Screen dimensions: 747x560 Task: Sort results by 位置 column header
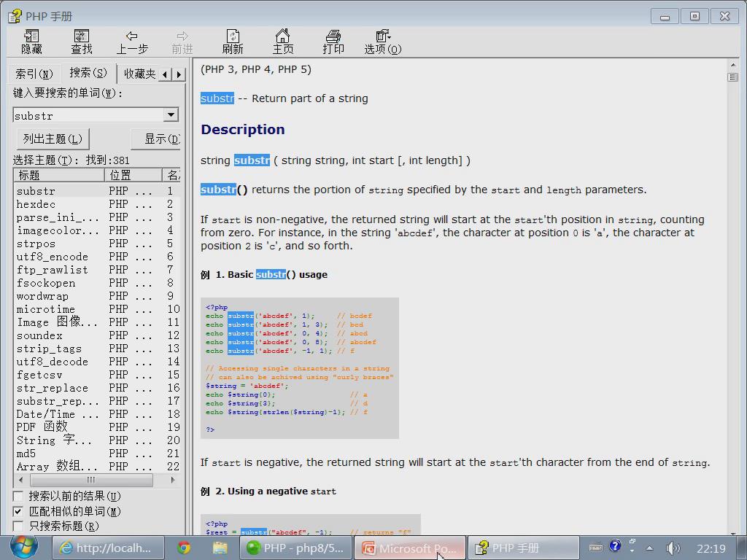click(x=133, y=175)
